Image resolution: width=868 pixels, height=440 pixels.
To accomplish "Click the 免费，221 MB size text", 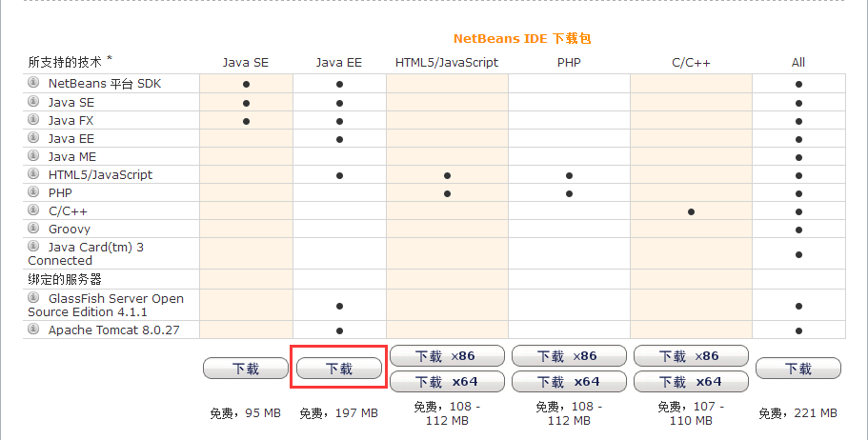I will click(797, 413).
